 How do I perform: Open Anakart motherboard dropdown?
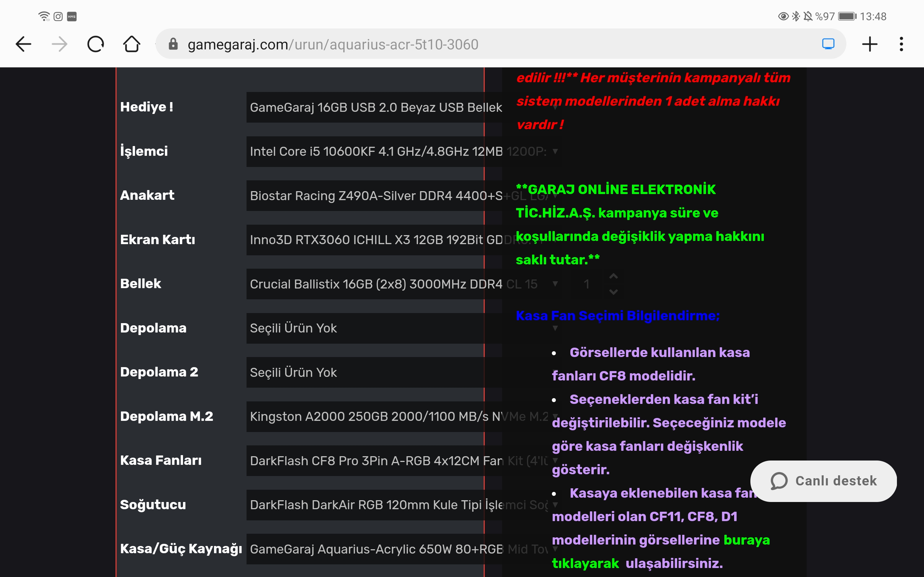[374, 196]
